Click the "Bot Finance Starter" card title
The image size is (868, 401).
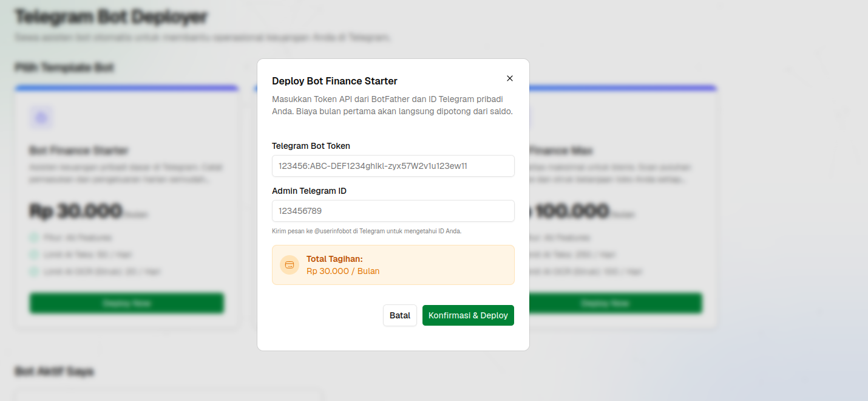point(79,151)
